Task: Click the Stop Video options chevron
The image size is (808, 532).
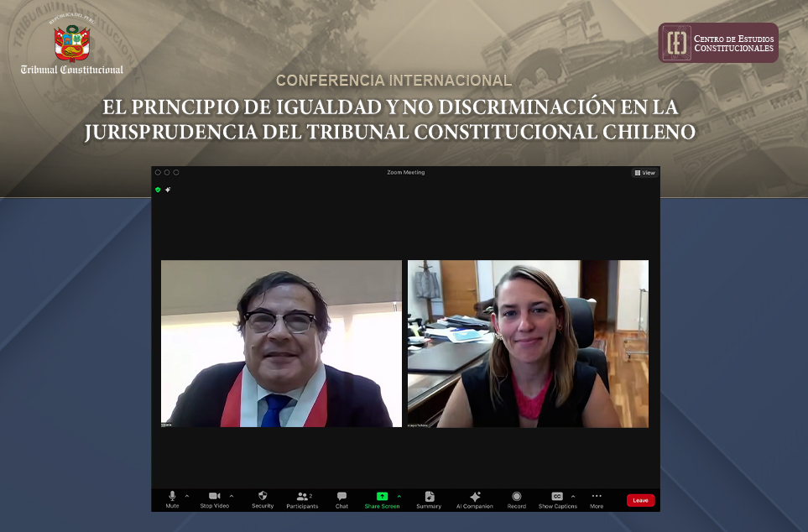Action: click(x=231, y=496)
